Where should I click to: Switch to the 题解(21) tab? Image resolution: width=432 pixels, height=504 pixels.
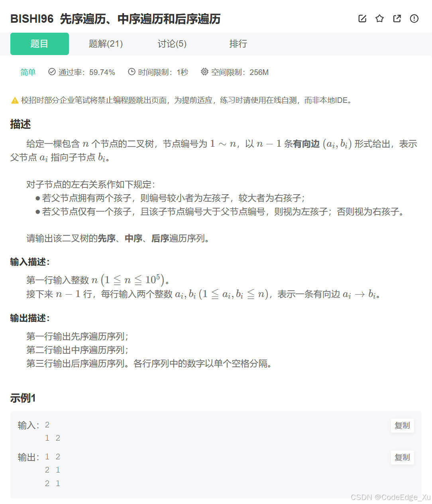coord(105,44)
